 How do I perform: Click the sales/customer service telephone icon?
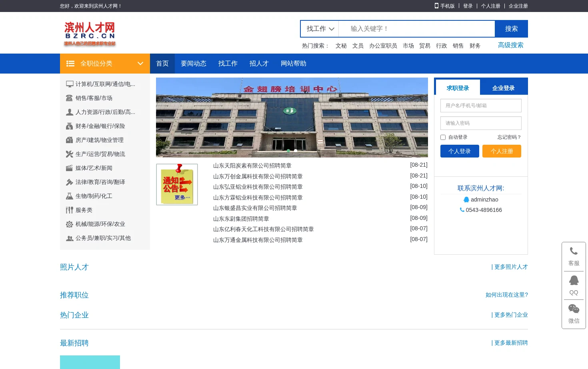pyautogui.click(x=70, y=98)
